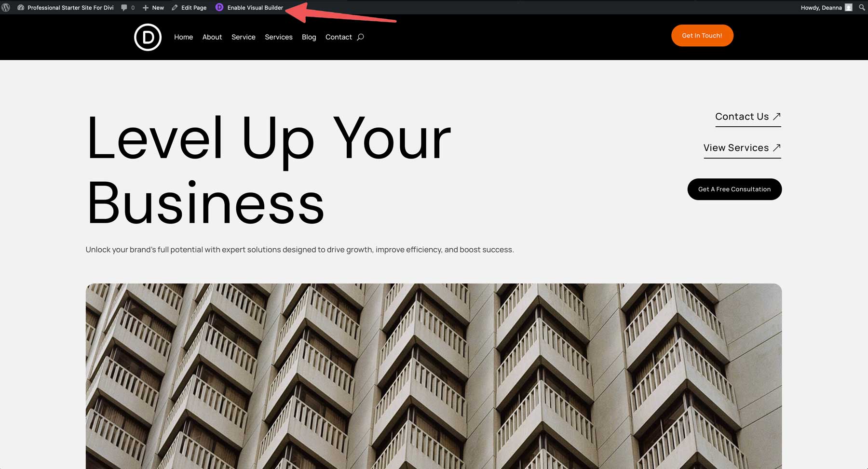The height and width of the screenshot is (469, 868).
Task: Open Edit Page from admin bar
Action: (193, 7)
